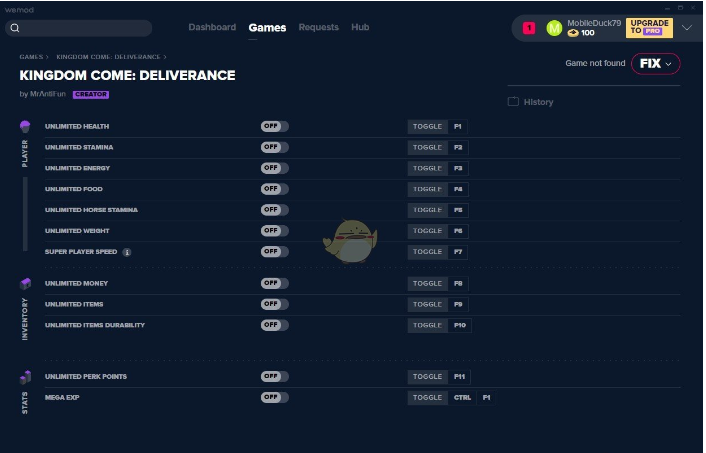Image resolution: width=706 pixels, height=453 pixels.
Task: Click the F4 key binding for Unlimited Food
Action: click(x=458, y=189)
